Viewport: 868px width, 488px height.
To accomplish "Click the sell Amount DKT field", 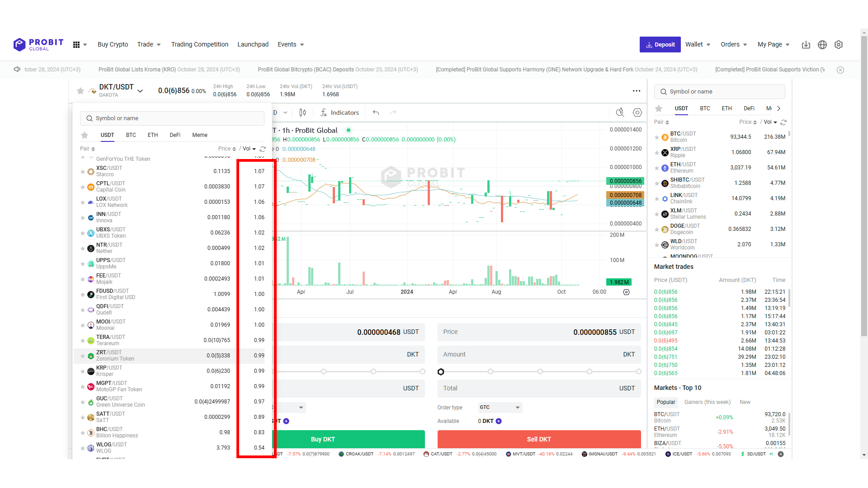I will (x=539, y=355).
